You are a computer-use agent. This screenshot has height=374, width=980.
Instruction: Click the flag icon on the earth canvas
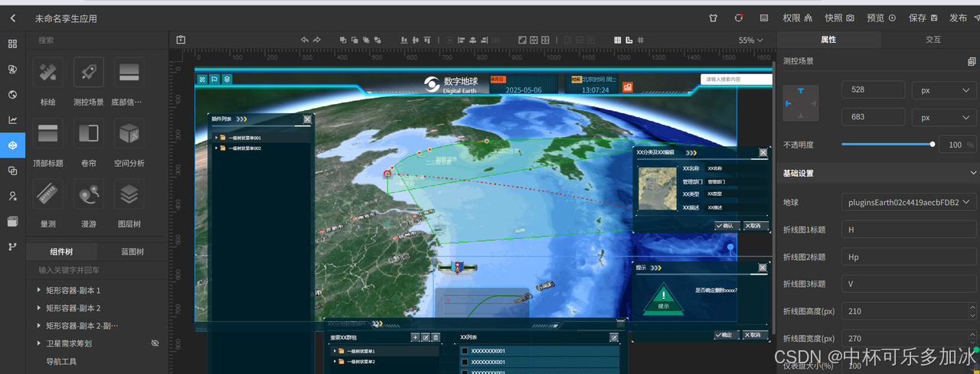tap(214, 79)
